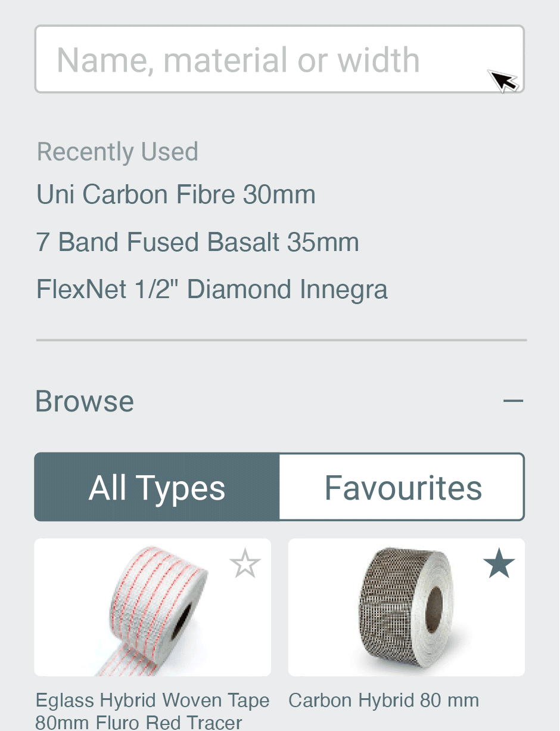Click the name, material or width search field
The width and height of the screenshot is (560, 731).
tap(262, 60)
